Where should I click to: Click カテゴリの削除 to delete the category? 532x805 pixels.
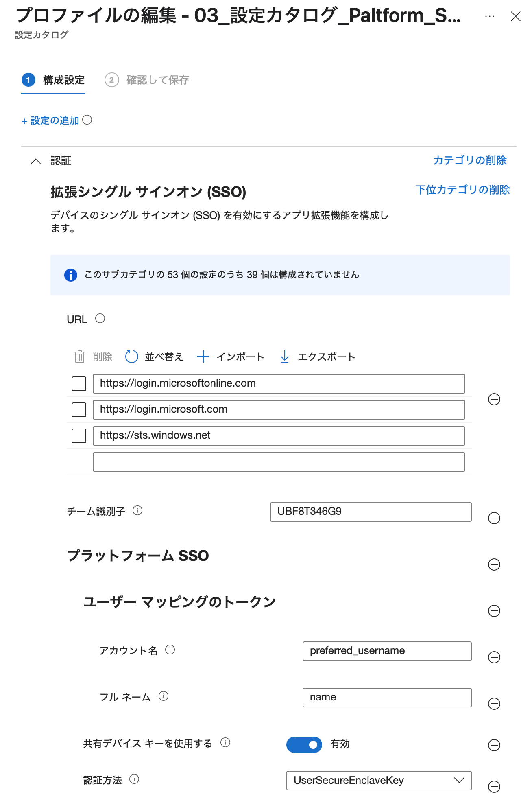(470, 160)
